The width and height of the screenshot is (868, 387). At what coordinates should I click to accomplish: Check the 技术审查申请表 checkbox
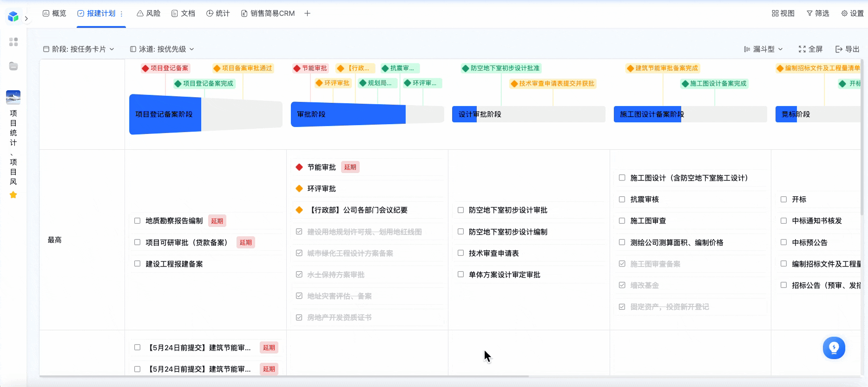click(461, 253)
